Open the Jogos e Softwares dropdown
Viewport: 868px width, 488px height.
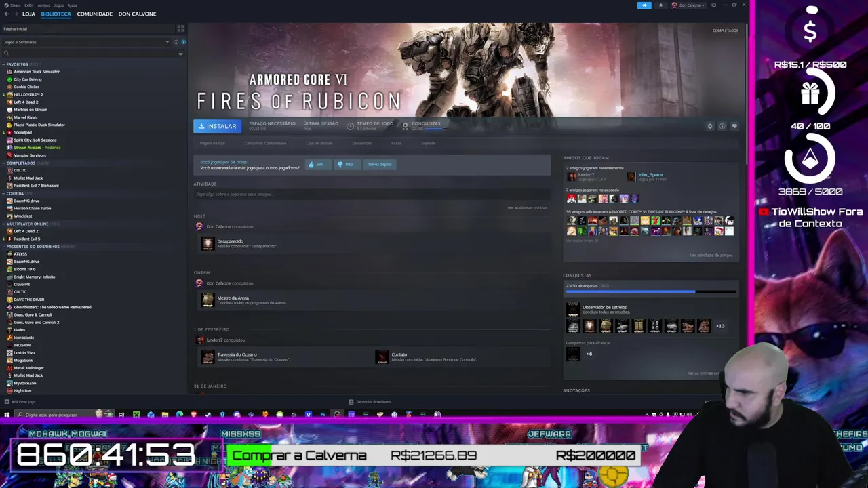pos(86,42)
